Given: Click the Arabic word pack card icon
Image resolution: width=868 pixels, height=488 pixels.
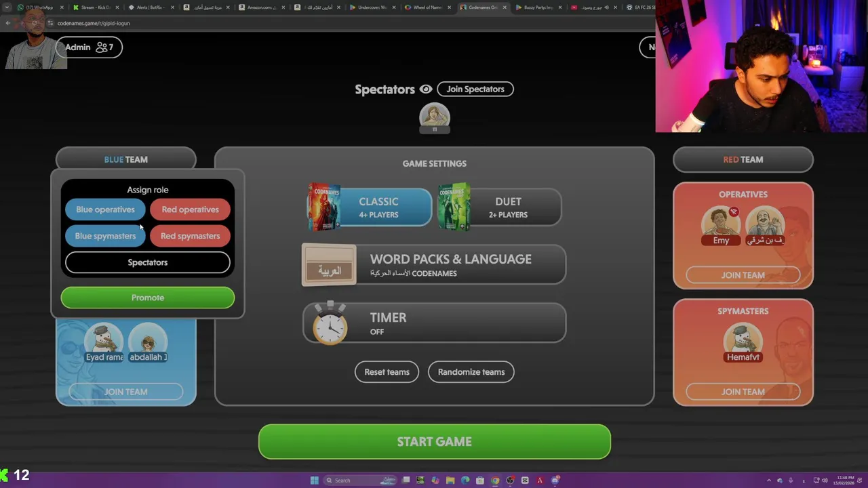Looking at the screenshot, I should pyautogui.click(x=329, y=264).
